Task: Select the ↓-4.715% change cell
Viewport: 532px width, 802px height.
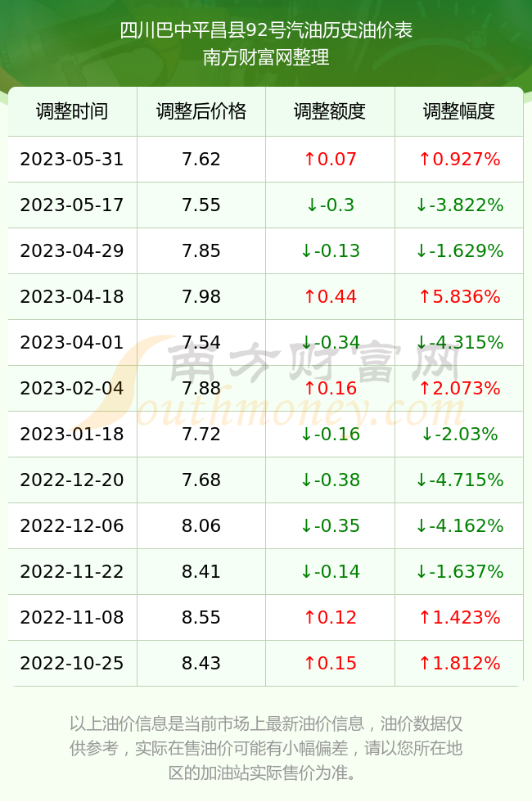Action: point(459,480)
